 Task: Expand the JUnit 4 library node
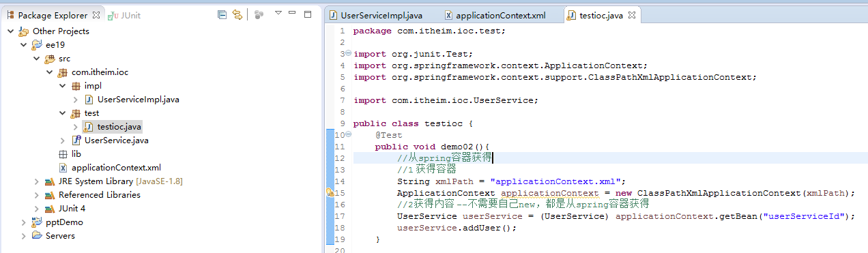[x=36, y=209]
